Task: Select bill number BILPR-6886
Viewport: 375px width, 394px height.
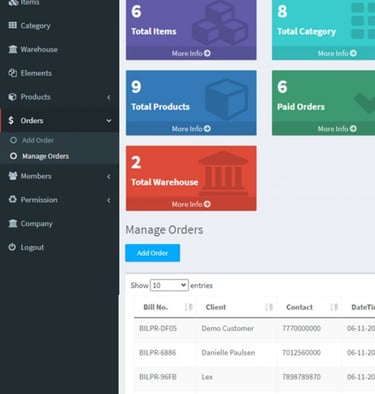Action: point(157,353)
